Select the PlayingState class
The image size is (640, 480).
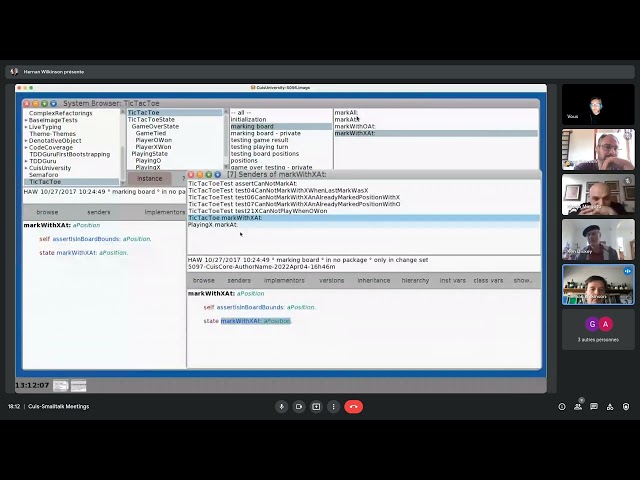pyautogui.click(x=149, y=154)
